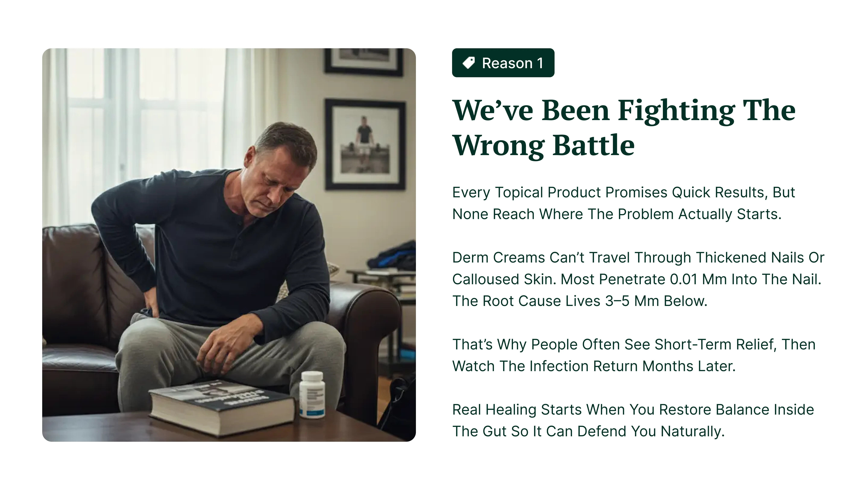This screenshot has height=490, width=868.
Task: Click the Reason 1 badge label
Action: [x=512, y=63]
